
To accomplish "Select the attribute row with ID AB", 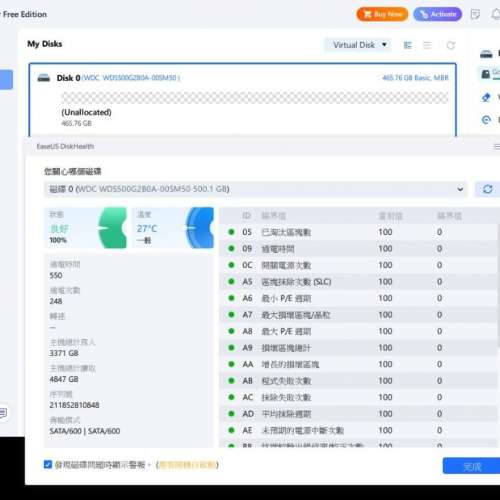I will click(358, 381).
